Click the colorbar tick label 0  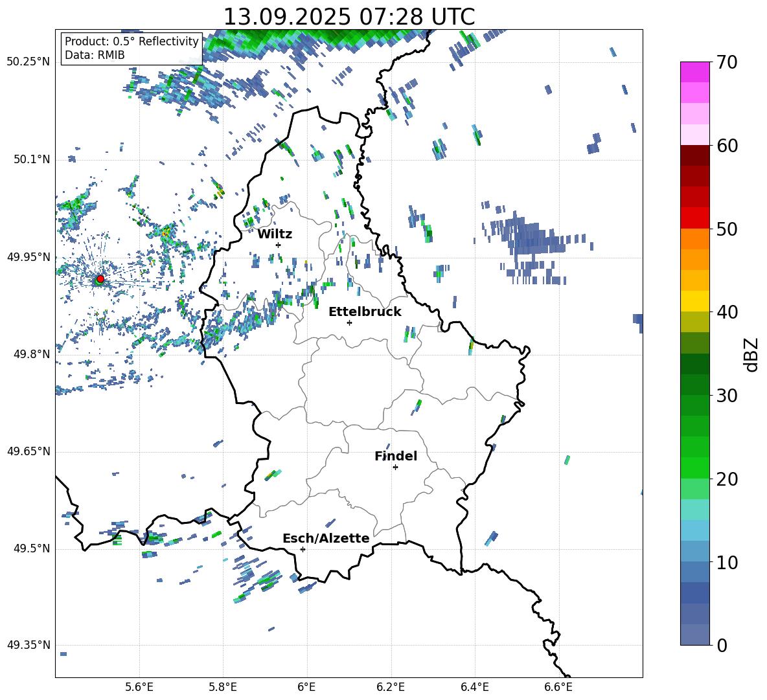[722, 645]
